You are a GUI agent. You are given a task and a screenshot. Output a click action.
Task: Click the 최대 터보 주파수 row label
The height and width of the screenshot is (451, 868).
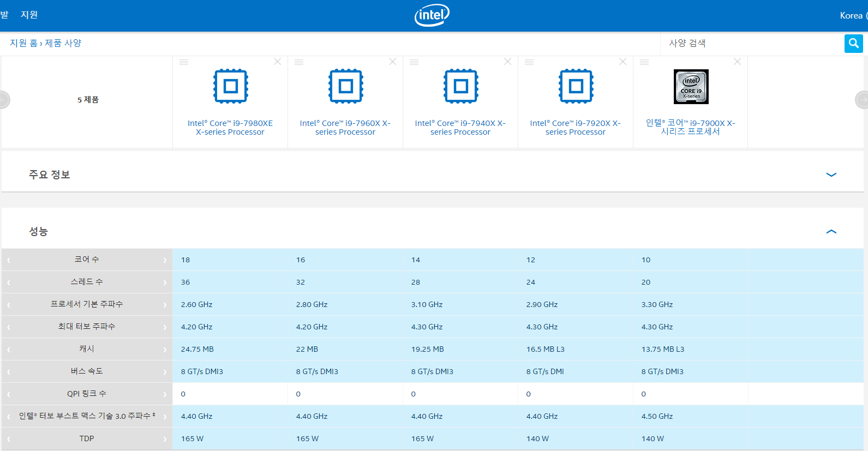[x=87, y=327]
